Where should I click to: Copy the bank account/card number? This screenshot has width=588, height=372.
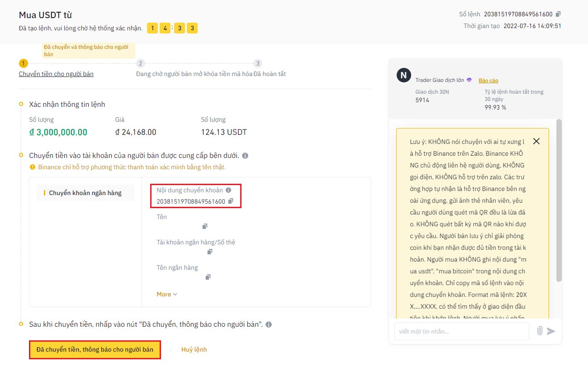tap(210, 252)
